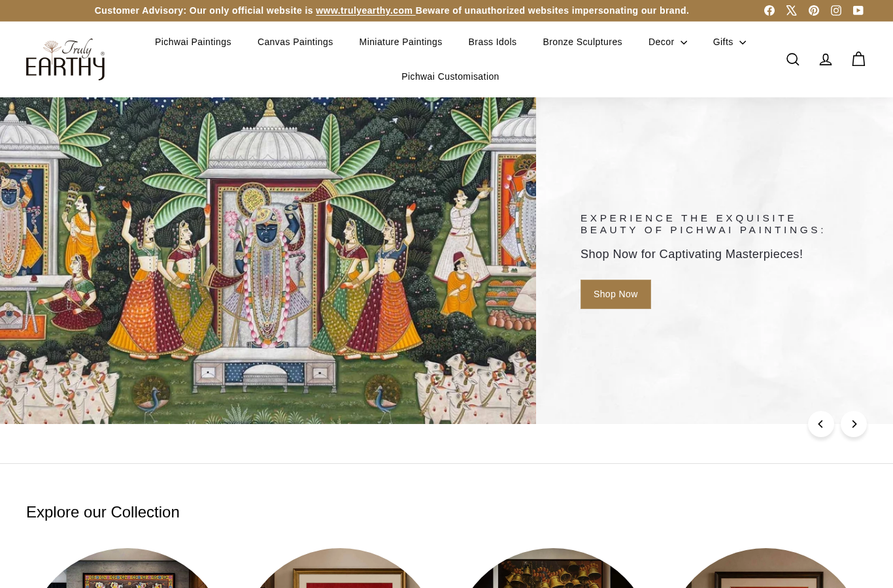Open the Instagram social icon
The width and height of the screenshot is (893, 588).
[836, 10]
